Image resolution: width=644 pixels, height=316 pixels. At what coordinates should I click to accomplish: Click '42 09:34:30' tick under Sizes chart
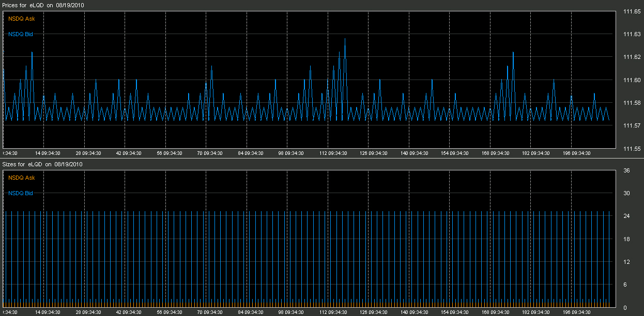[129, 312]
